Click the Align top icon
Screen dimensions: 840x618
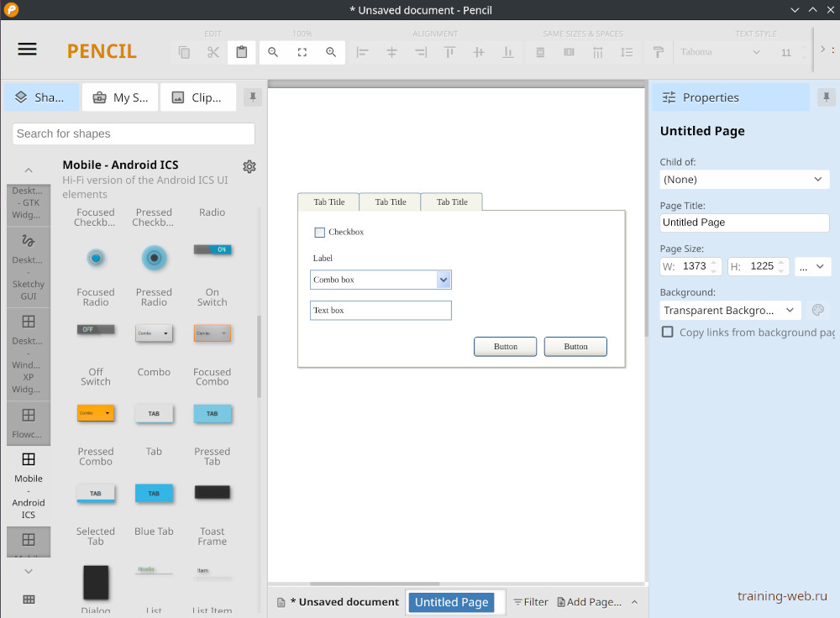click(x=450, y=52)
